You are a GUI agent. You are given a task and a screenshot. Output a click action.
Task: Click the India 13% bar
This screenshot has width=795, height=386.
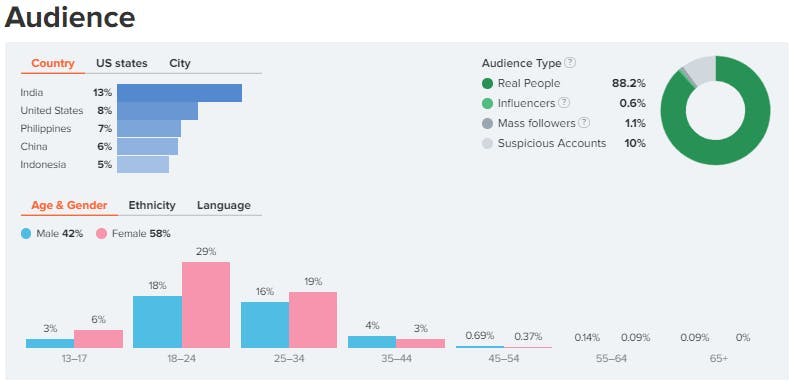click(x=179, y=93)
